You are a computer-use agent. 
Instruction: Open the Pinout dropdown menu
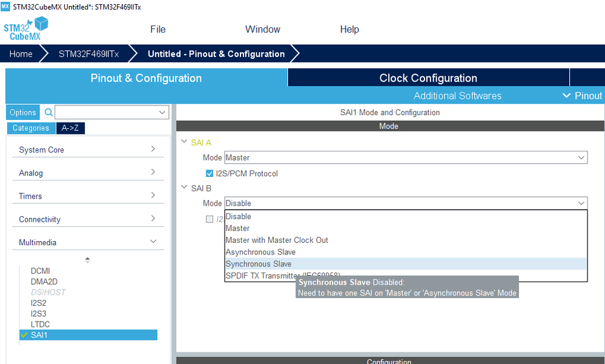(582, 96)
